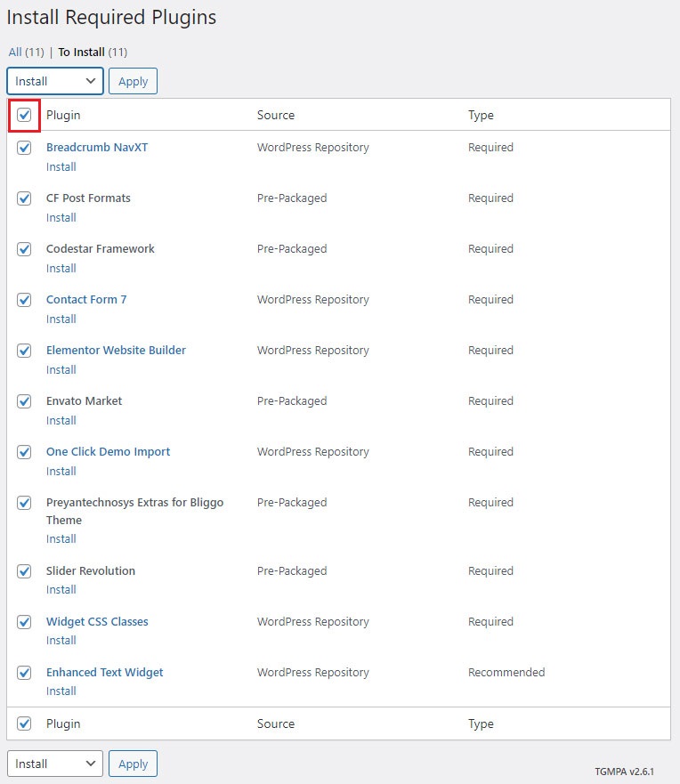Screen dimensions: 680x784
Task: Open the Contact Form 7 plugin link
Action: 86,299
